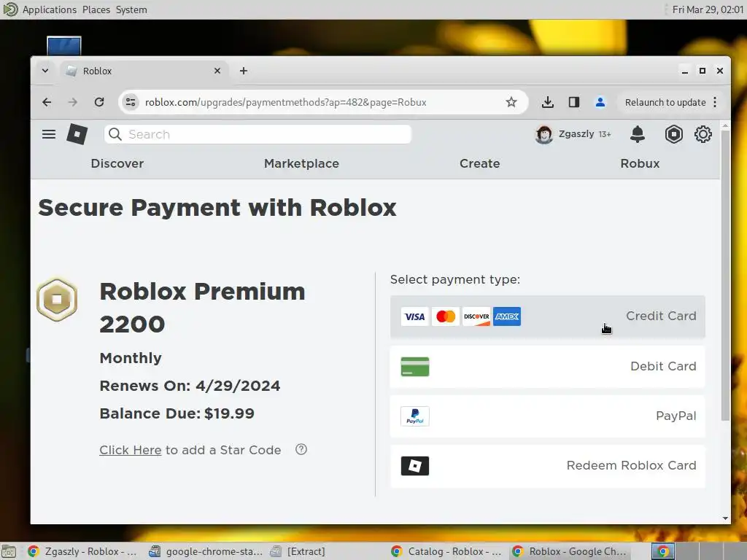The image size is (747, 560).
Task: Open the Discover nav item
Action: (117, 163)
